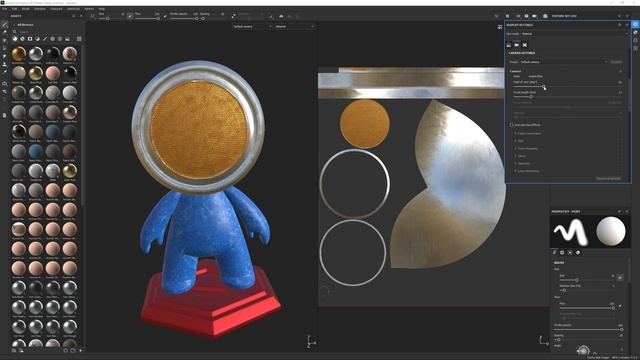Click the assets Search field
This screenshot has height=360, width=640.
47,31
